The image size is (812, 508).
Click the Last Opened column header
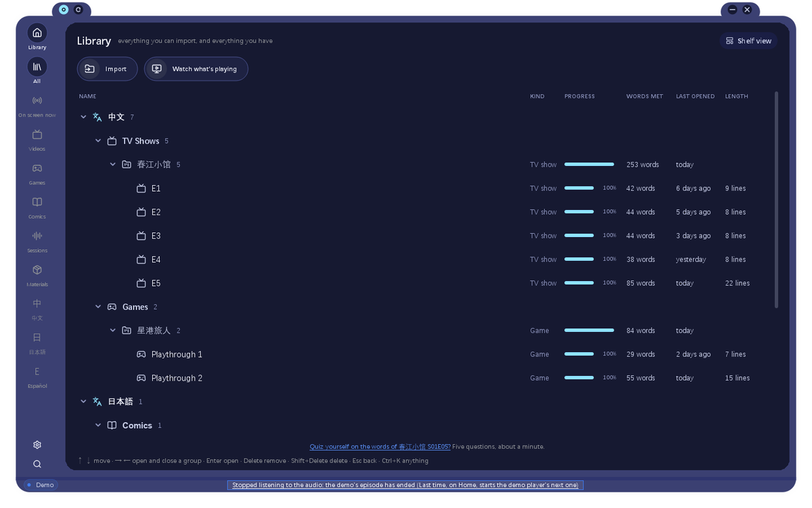coord(696,96)
